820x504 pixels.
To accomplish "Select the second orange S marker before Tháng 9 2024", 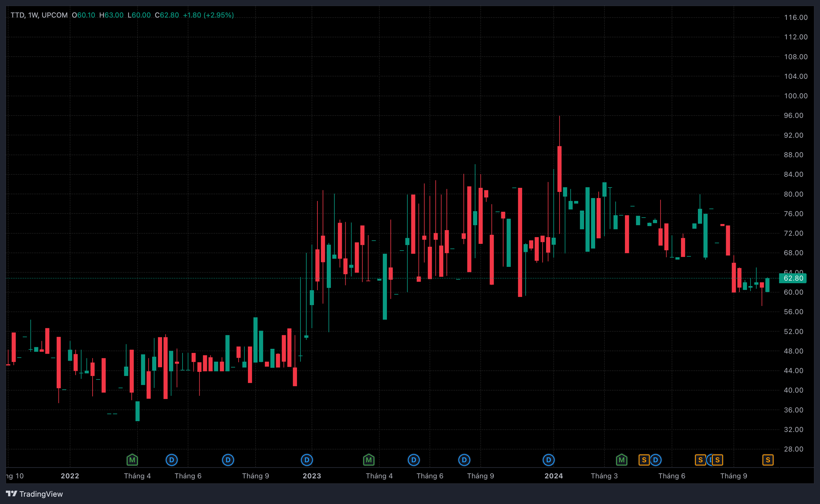I will pos(717,460).
